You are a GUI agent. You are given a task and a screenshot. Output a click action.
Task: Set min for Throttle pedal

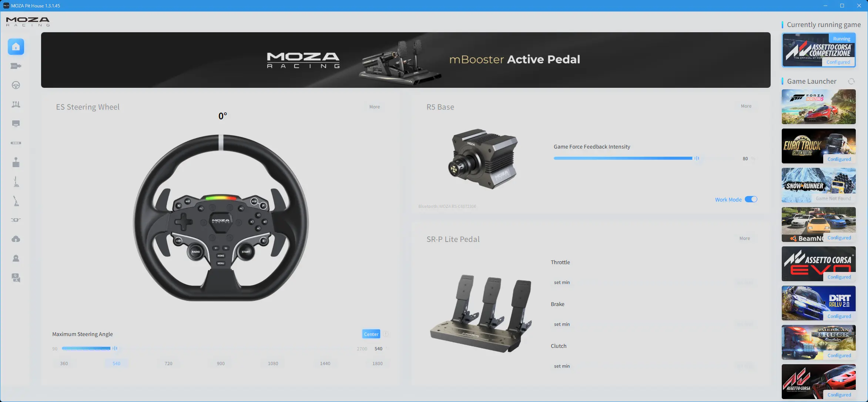pos(562,282)
